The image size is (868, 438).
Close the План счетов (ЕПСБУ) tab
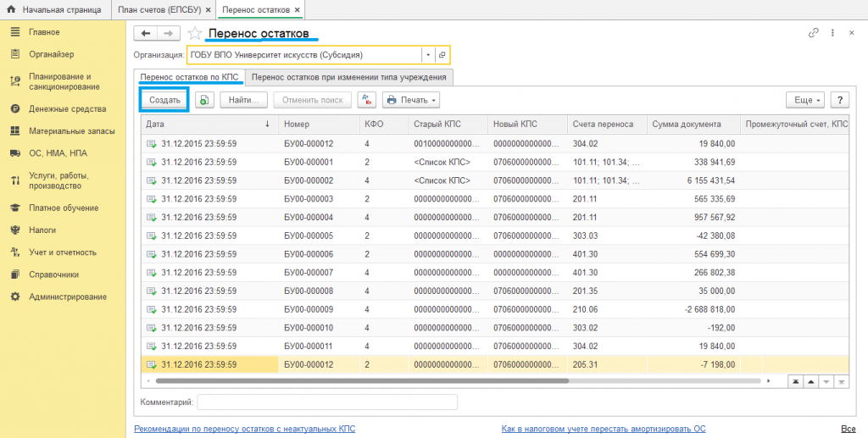[209, 9]
